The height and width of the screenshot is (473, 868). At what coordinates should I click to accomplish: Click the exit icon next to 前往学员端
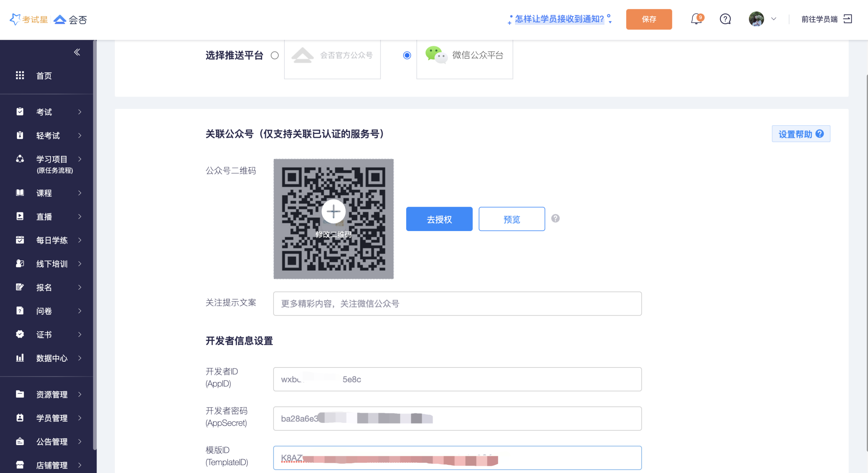click(848, 19)
